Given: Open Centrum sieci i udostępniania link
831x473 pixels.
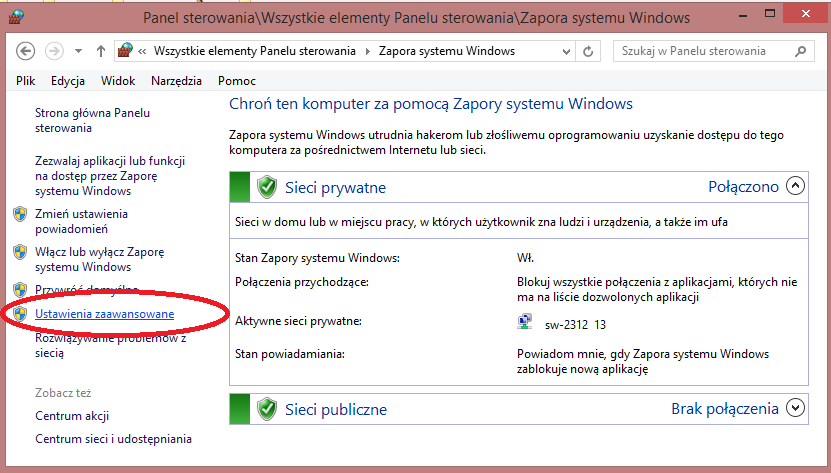Looking at the screenshot, I should coord(113,439).
